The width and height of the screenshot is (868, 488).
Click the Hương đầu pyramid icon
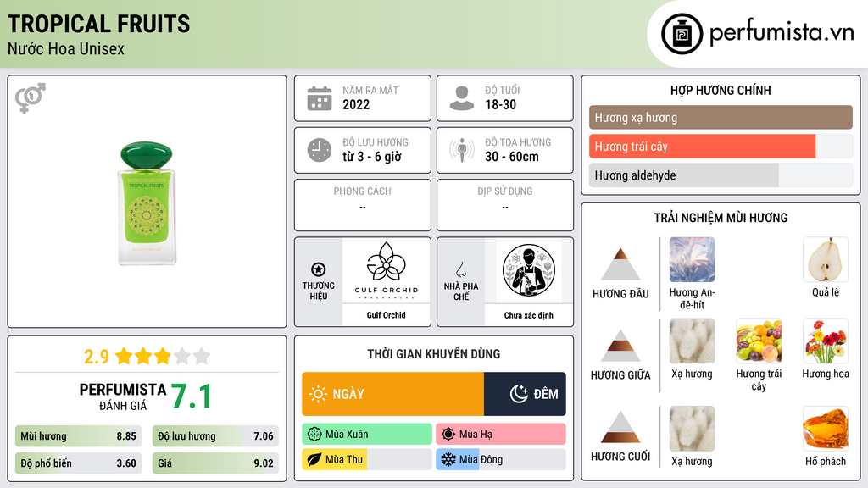(x=620, y=264)
